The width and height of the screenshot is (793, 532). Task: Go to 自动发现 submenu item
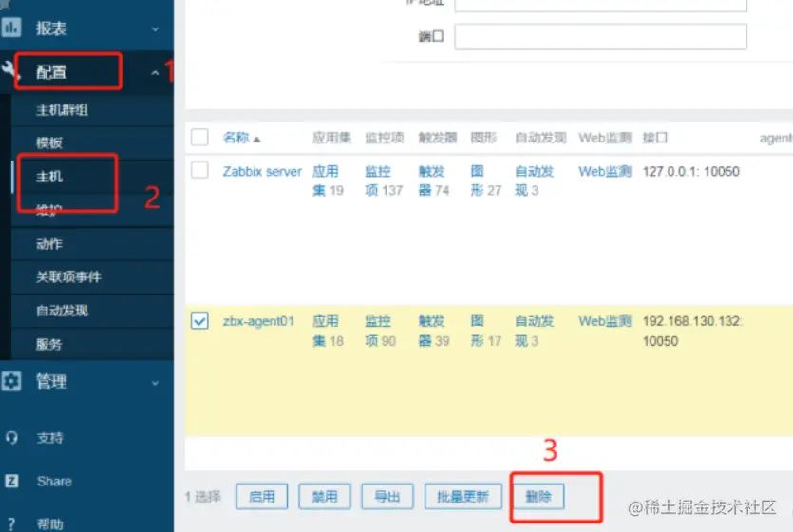63,311
